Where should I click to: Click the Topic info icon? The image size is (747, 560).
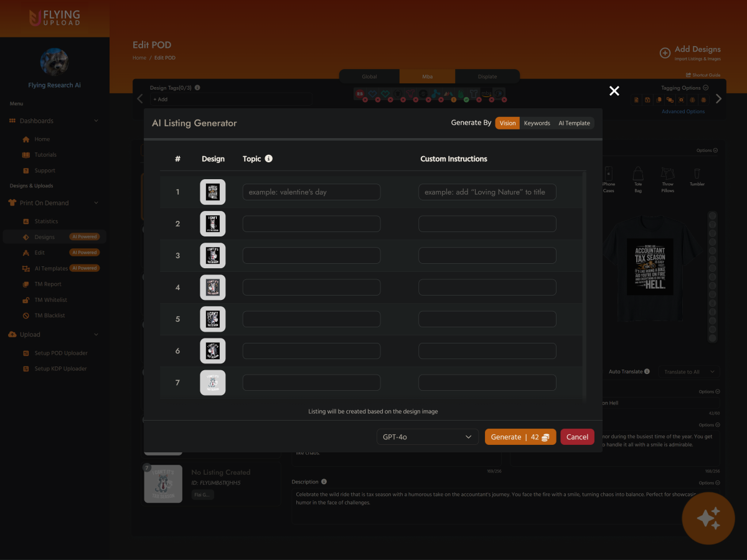[269, 159]
